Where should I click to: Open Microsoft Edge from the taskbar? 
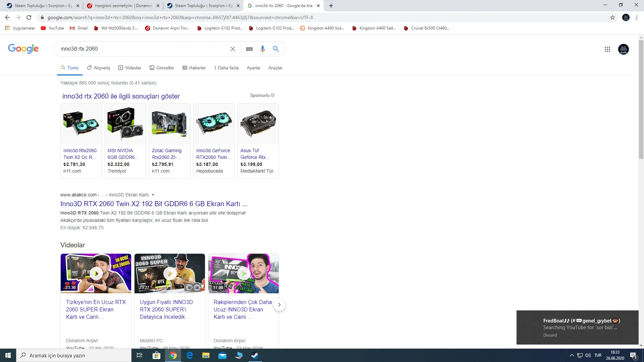pos(190,355)
